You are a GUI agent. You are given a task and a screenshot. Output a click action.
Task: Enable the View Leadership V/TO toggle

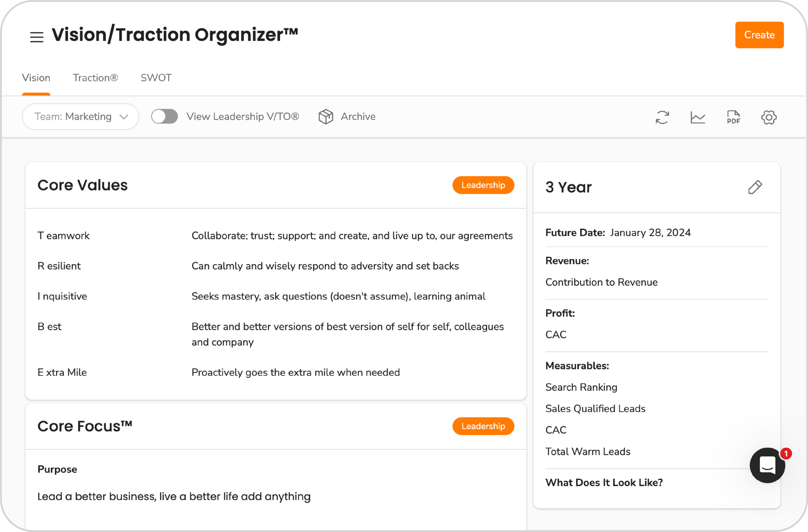(164, 116)
